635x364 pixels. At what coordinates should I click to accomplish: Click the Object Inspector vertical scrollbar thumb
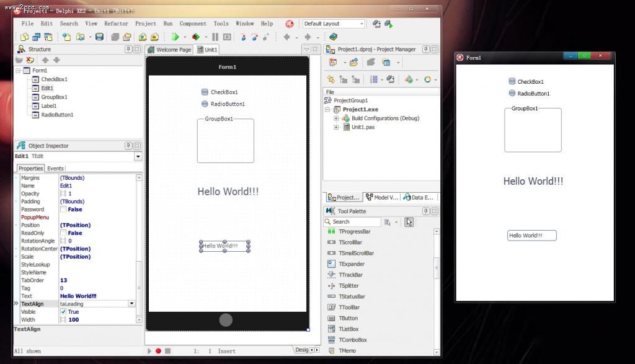point(139,288)
